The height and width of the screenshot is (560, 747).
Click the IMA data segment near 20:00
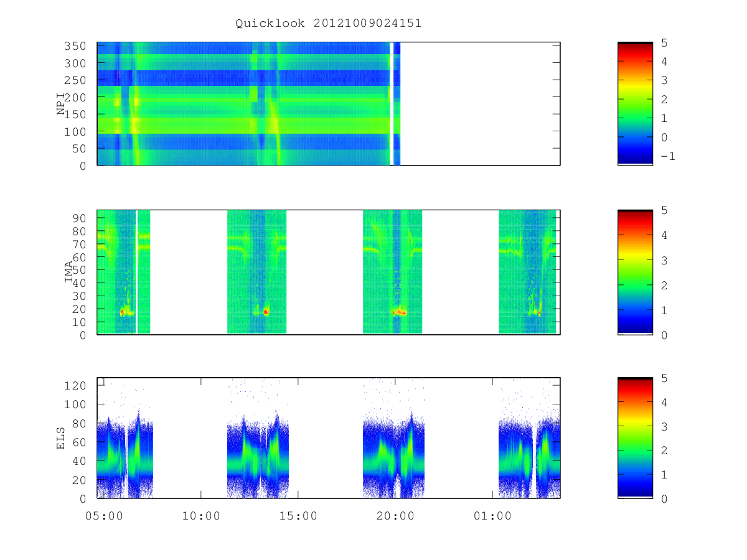click(x=393, y=272)
